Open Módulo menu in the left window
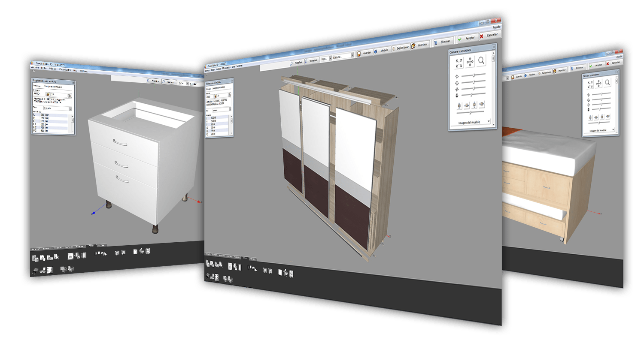Image resolution: width=644 pixels, height=343 pixels. pos(52,69)
